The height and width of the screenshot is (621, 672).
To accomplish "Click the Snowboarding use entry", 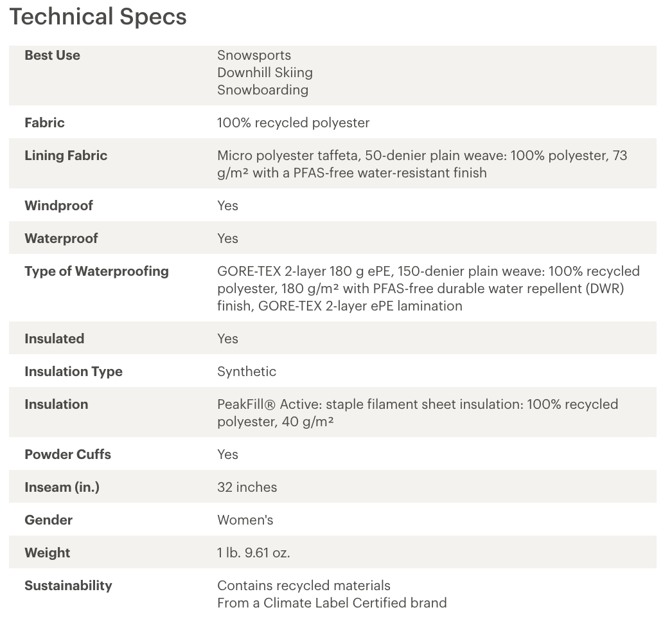I will coord(263,90).
